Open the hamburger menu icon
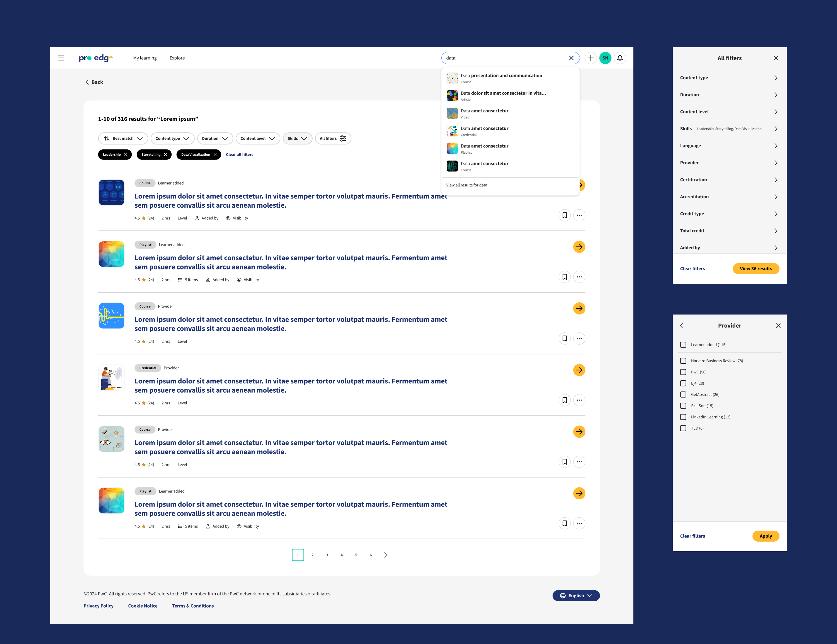Viewport: 837px width, 644px height. pos(61,58)
